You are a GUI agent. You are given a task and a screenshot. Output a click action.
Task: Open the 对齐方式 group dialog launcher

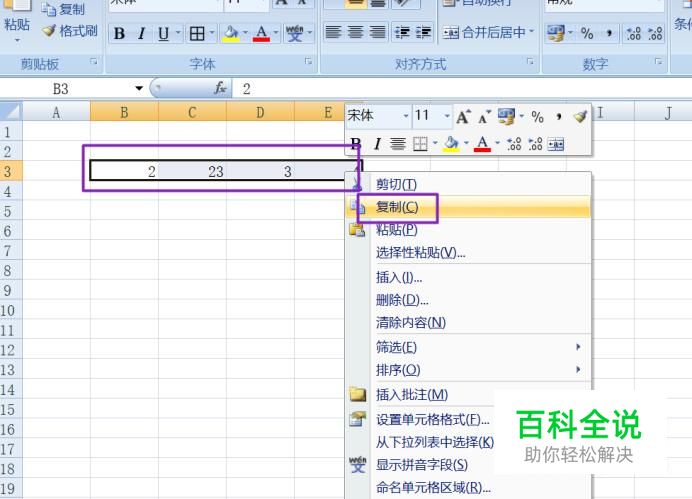click(x=530, y=62)
